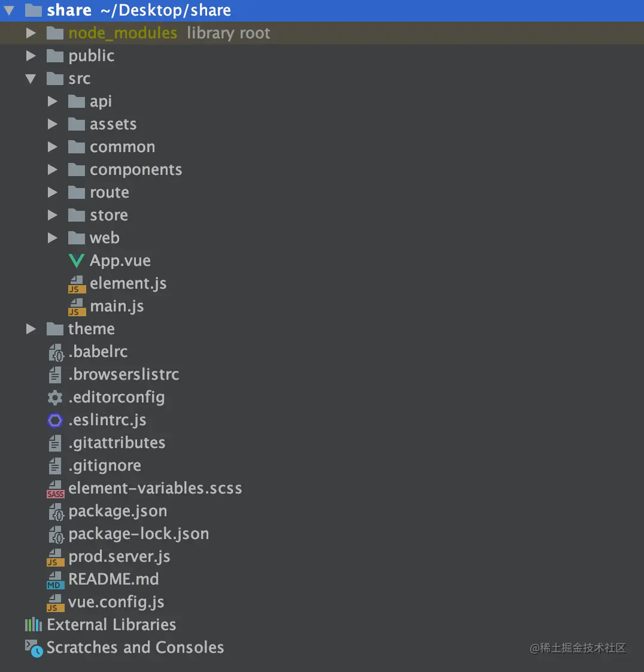Image resolution: width=644 pixels, height=672 pixels.
Task: Select the vue.config.js file name
Action: [116, 602]
